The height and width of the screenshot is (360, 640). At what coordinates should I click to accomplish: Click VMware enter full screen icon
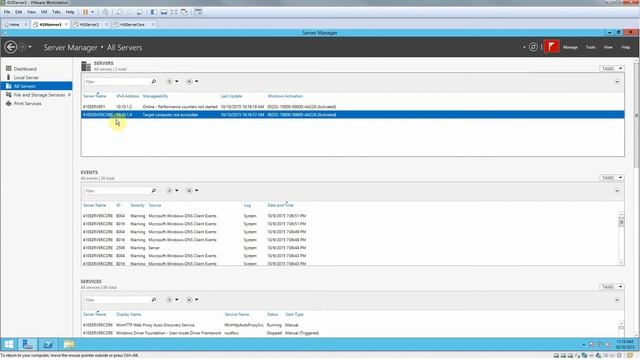tap(174, 12)
